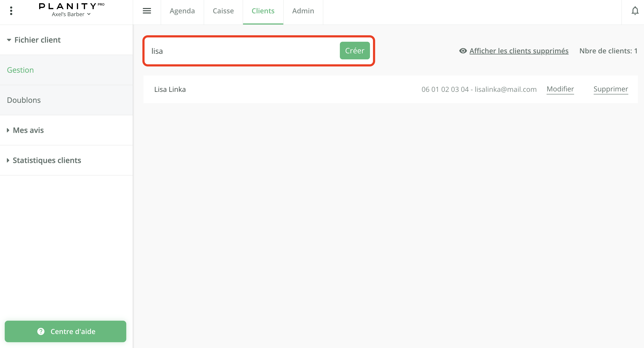Click Supprimer for Lisa Linka
Image resolution: width=644 pixels, height=348 pixels.
610,89
